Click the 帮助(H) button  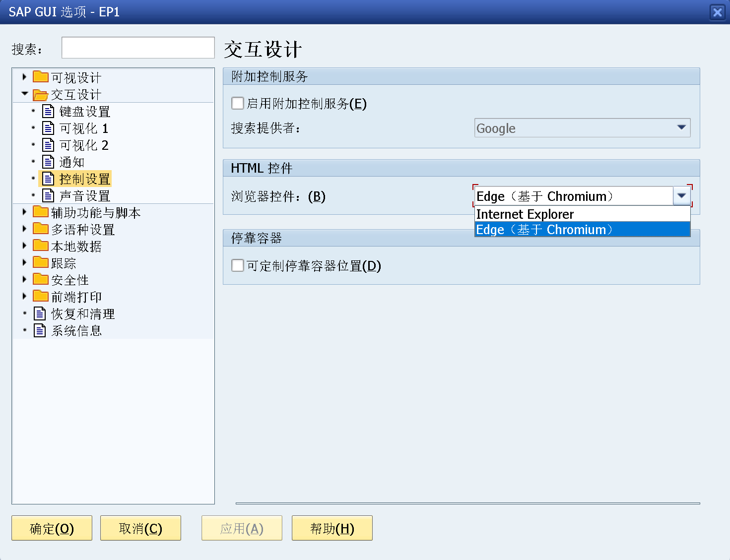[332, 528]
